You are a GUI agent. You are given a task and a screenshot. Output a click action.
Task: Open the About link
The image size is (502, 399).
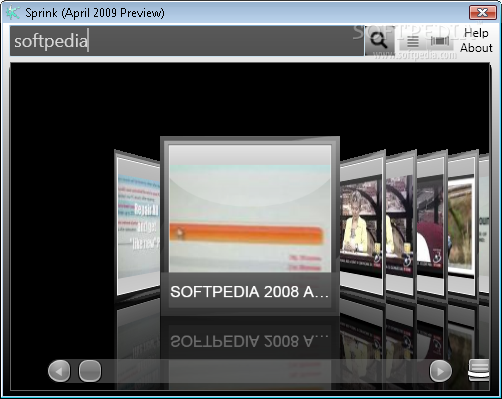pos(476,48)
